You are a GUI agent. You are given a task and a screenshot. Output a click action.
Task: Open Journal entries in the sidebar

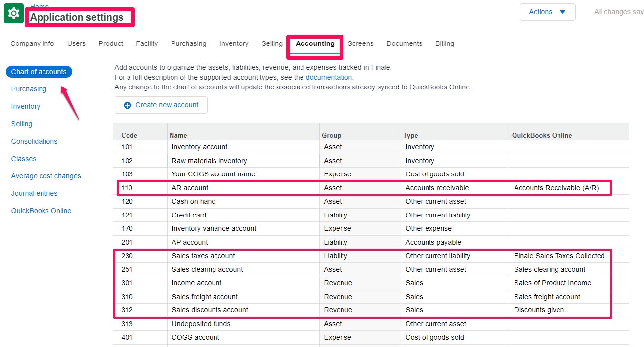pos(34,193)
